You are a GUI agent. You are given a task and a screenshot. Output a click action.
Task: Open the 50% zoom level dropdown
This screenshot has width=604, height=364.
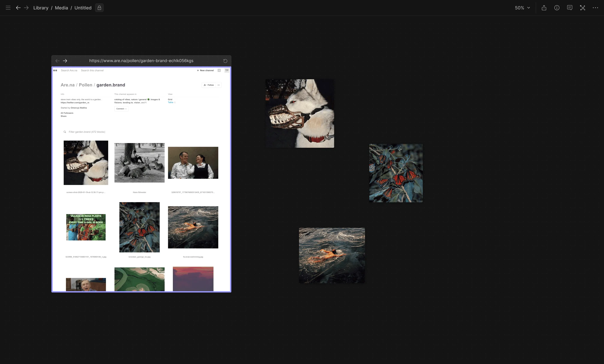522,8
